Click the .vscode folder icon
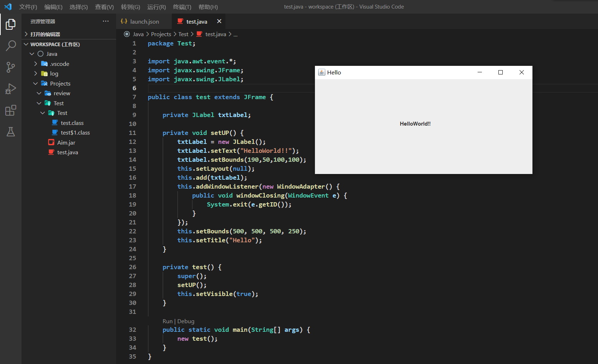 point(44,64)
